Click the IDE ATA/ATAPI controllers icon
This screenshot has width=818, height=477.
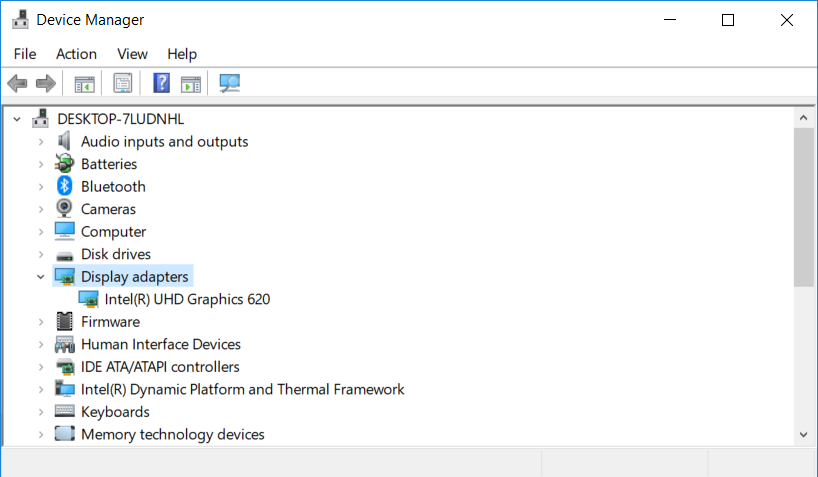[65, 367]
